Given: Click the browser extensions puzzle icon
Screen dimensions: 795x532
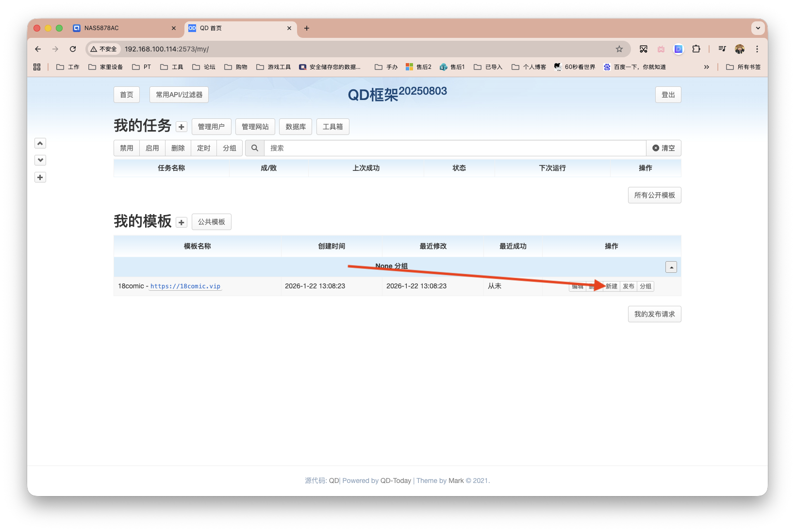Looking at the screenshot, I should 696,49.
